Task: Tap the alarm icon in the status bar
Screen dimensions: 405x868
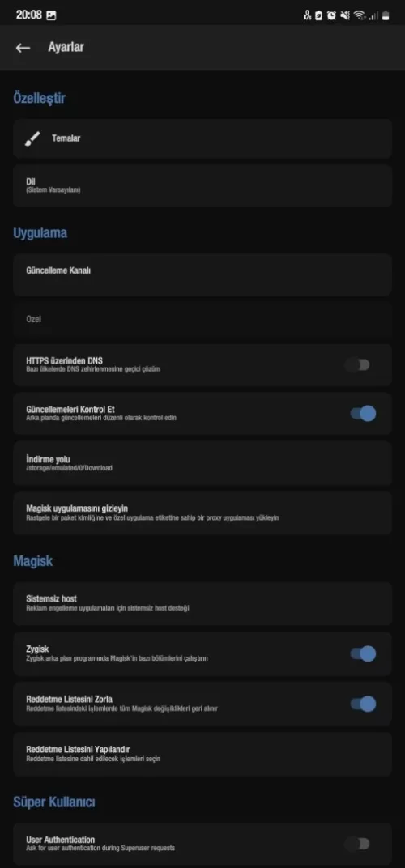Action: coord(331,15)
